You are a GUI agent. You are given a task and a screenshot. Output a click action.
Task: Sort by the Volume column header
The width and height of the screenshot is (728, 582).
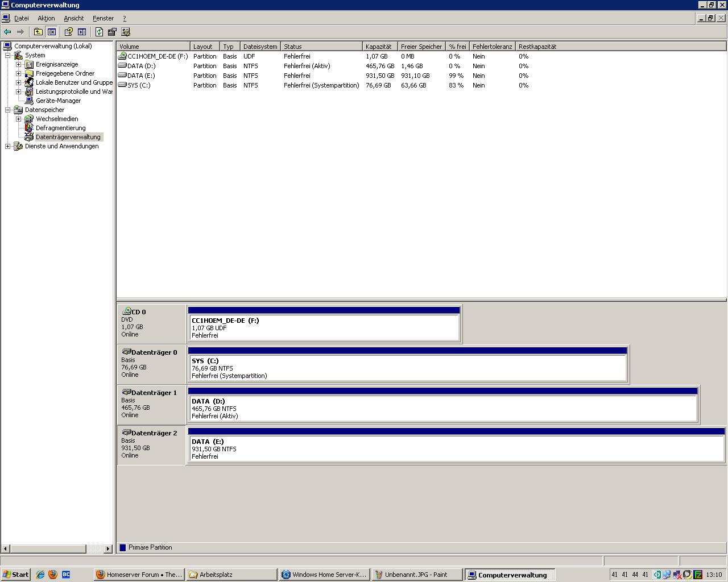click(x=154, y=47)
